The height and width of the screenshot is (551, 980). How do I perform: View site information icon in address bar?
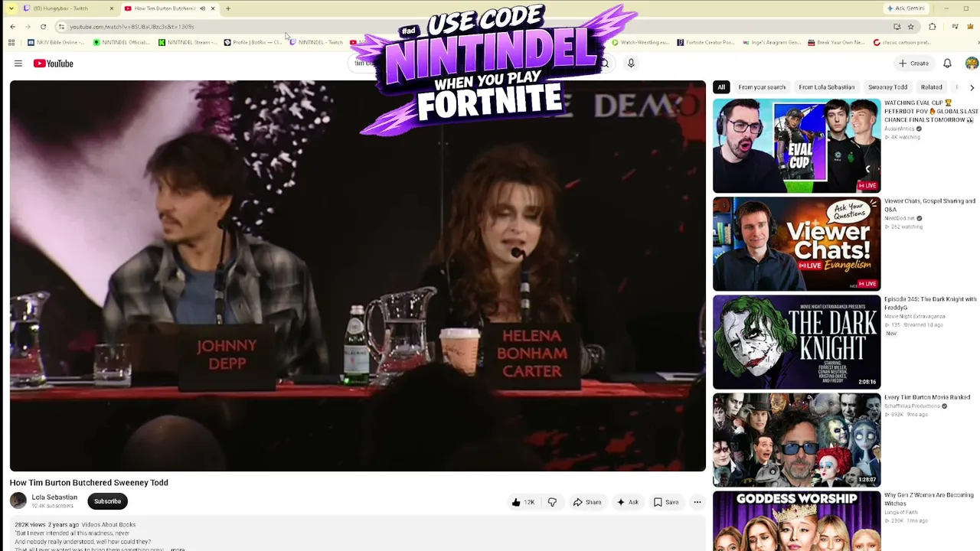[x=61, y=27]
